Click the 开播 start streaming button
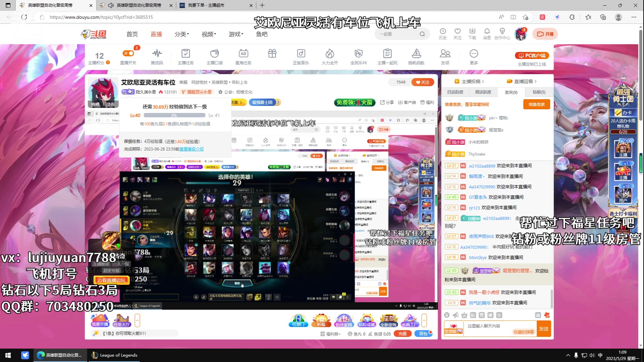The image size is (644, 362). pos(545,34)
